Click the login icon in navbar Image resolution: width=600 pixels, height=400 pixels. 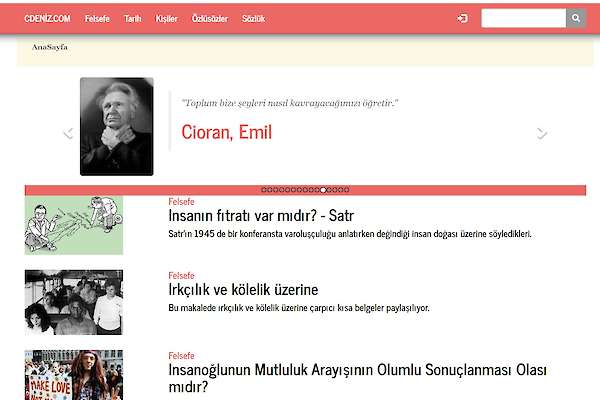462,18
